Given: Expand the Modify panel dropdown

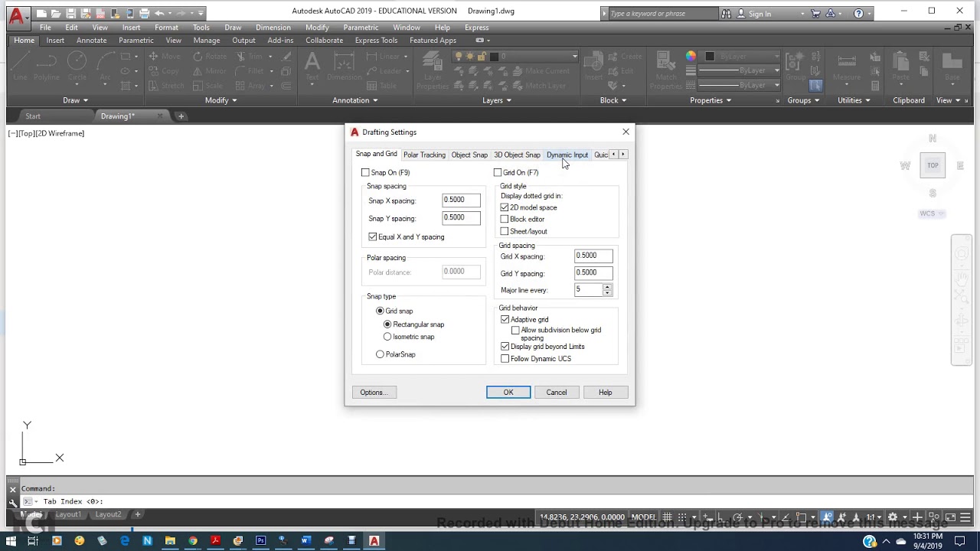Looking at the screenshot, I should pyautogui.click(x=220, y=100).
